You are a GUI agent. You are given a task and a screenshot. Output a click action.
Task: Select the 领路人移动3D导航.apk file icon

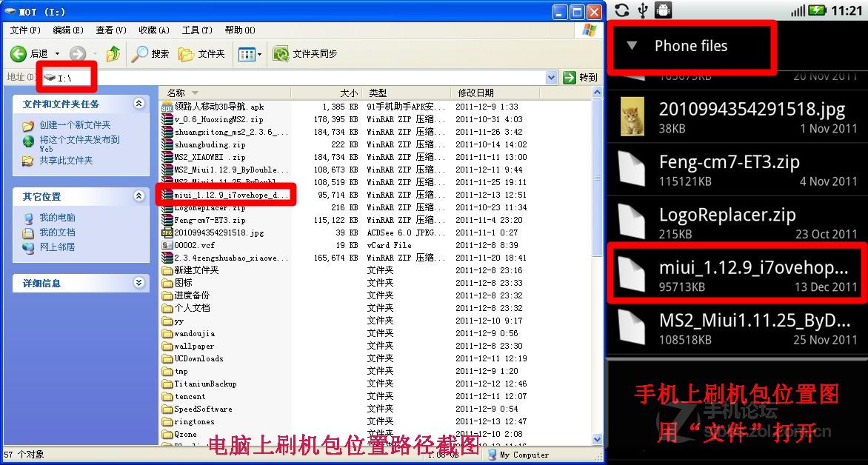[x=167, y=107]
